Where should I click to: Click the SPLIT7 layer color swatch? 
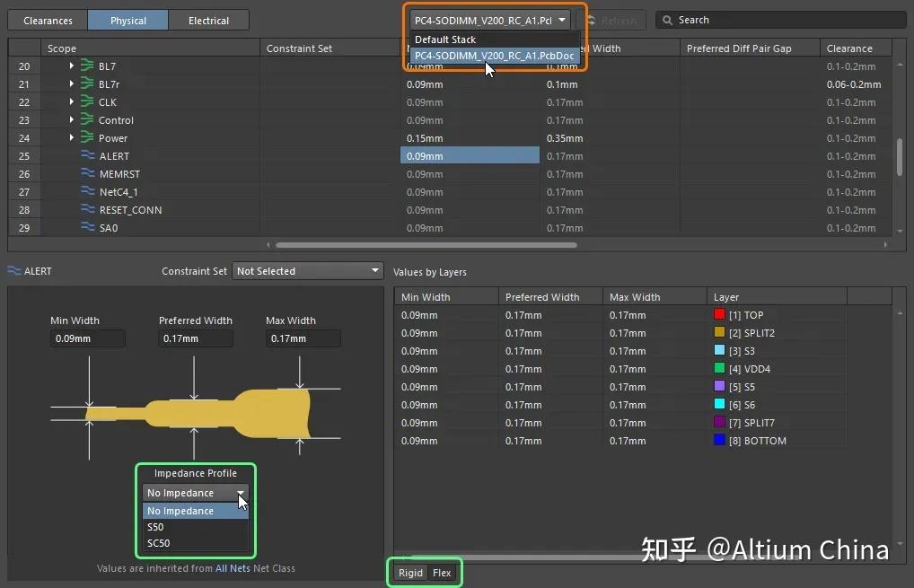click(719, 422)
